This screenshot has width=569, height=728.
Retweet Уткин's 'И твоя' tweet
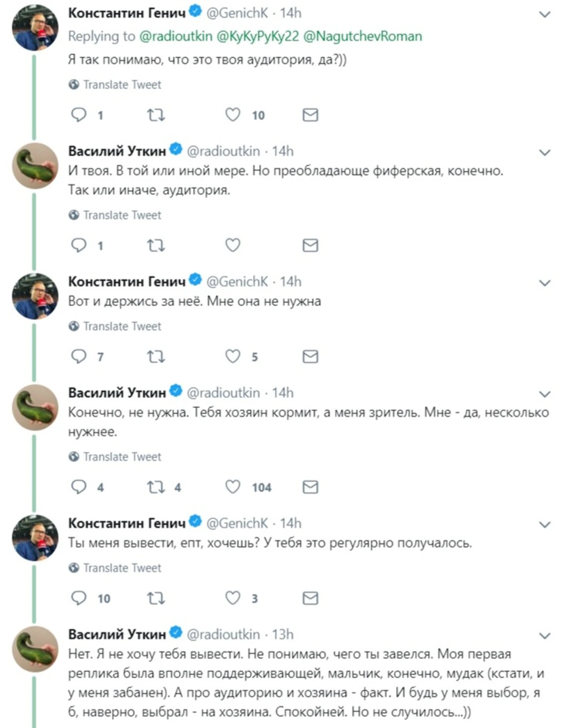tap(156, 246)
